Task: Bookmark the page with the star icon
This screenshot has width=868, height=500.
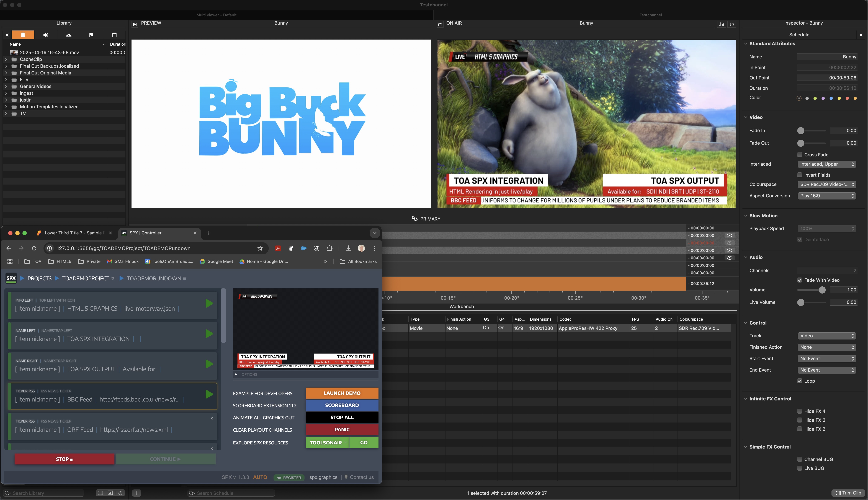Action: tap(260, 248)
